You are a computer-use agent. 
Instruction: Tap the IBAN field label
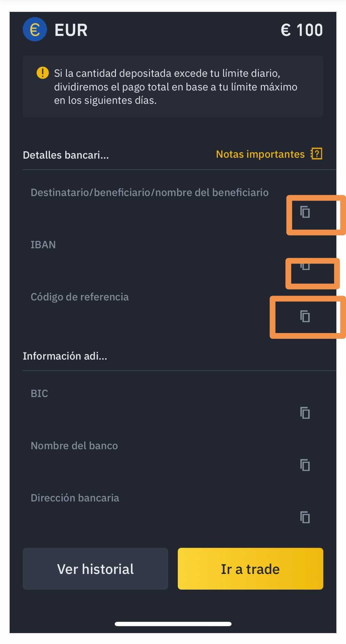[x=43, y=245]
